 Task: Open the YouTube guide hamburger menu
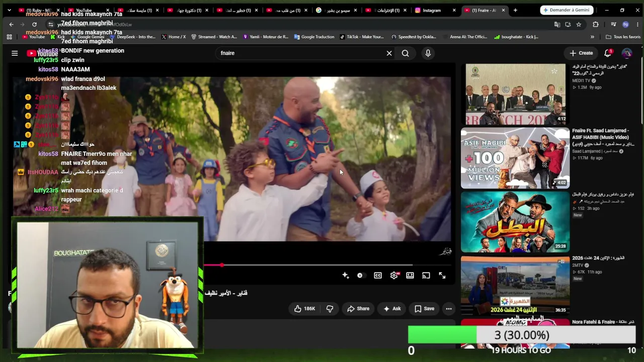[15, 53]
